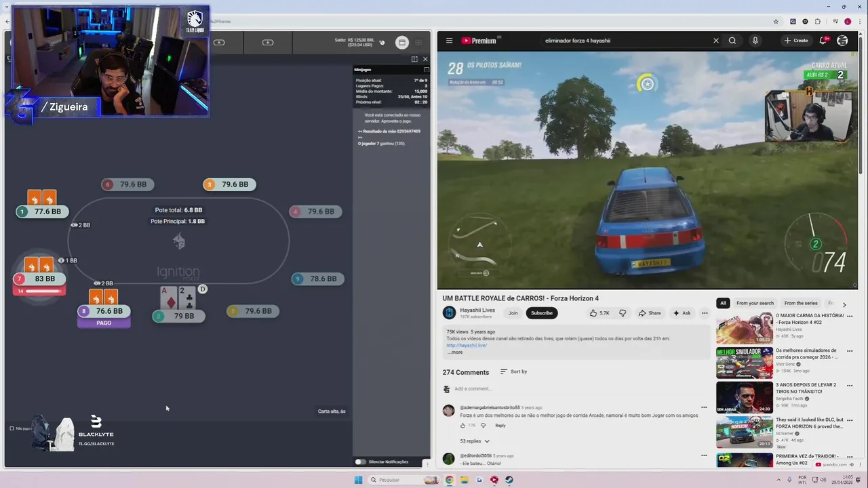Click player 8's 76.6 BB stack
This screenshot has width=868, height=488.
coord(104,311)
